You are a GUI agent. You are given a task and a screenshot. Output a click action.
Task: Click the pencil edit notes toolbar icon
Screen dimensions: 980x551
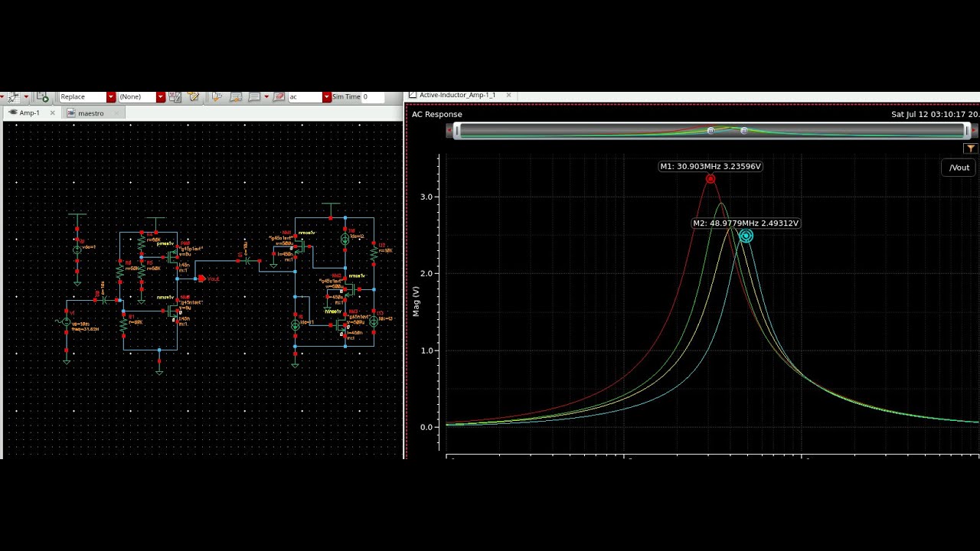coord(194,96)
